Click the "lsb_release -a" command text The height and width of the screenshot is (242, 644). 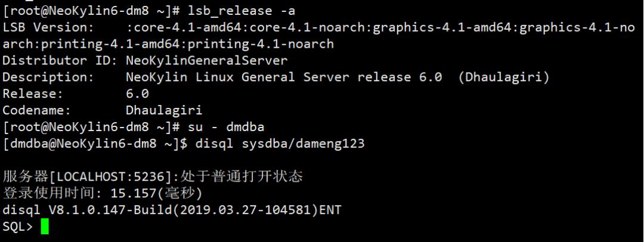point(240,11)
